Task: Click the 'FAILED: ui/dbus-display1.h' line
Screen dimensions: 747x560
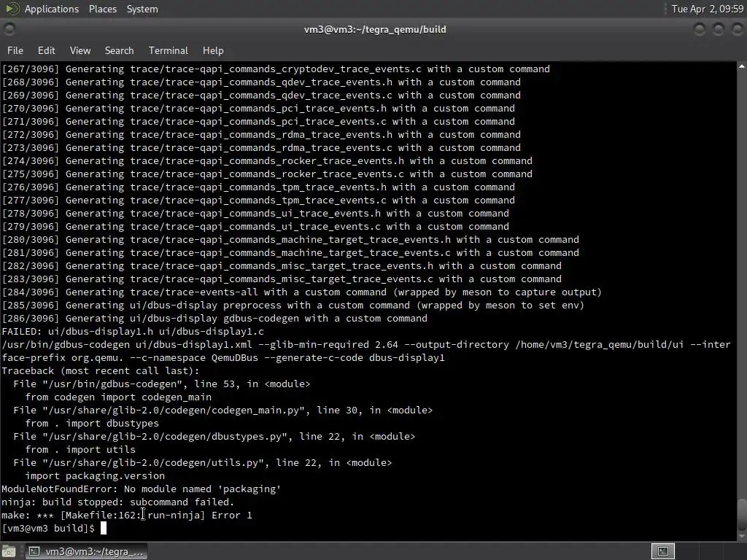Action: click(x=133, y=332)
